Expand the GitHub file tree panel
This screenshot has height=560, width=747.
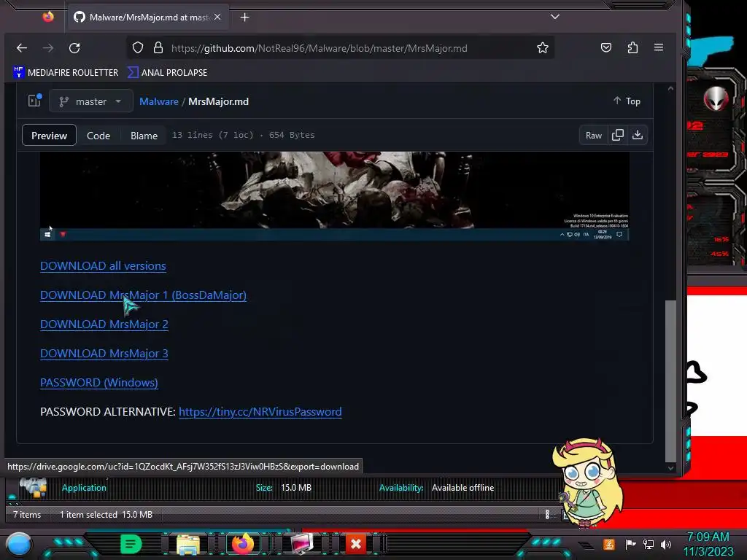pos(35,101)
